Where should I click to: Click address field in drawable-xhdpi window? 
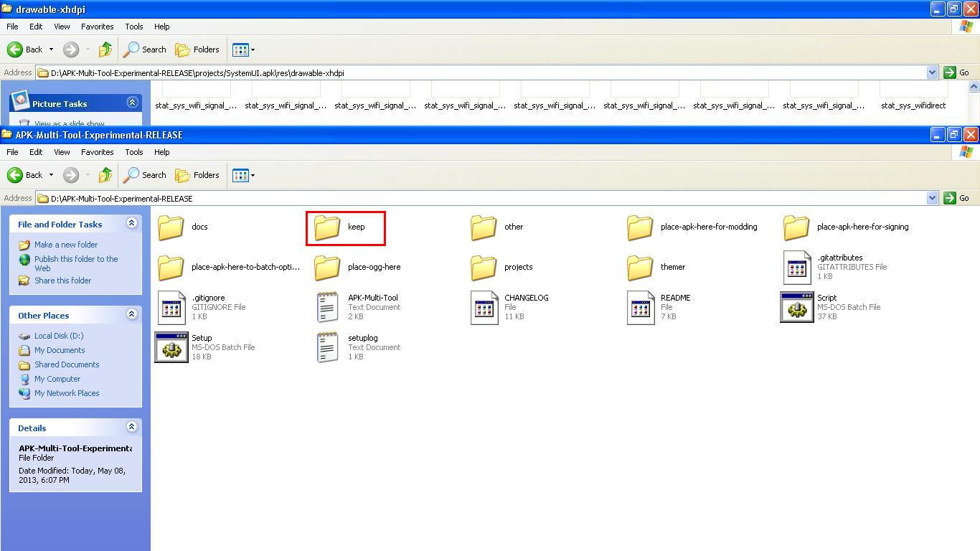[x=481, y=72]
